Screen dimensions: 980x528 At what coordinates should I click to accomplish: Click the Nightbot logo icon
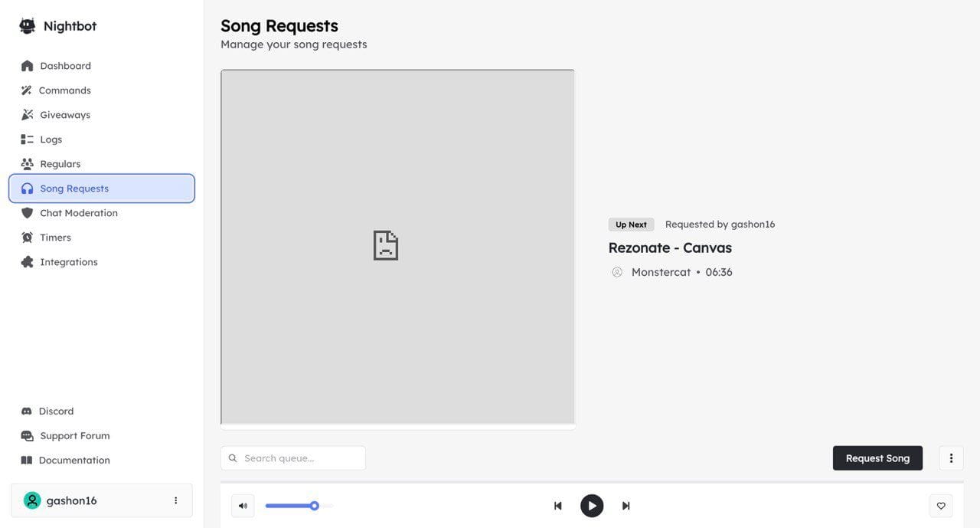point(28,26)
